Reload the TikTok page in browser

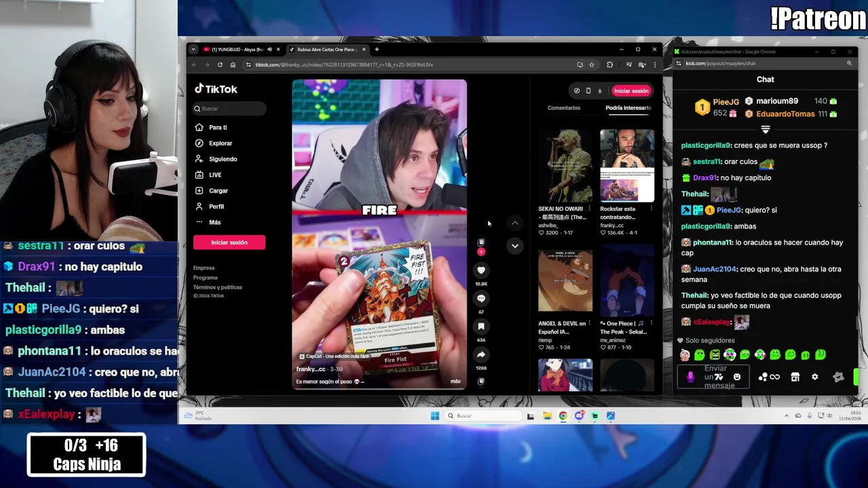pos(220,64)
